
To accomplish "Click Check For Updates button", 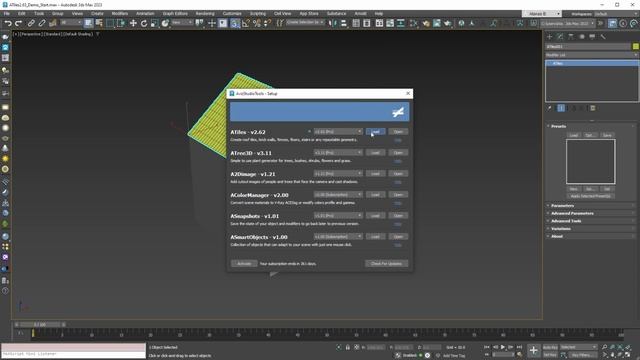I will click(387, 264).
